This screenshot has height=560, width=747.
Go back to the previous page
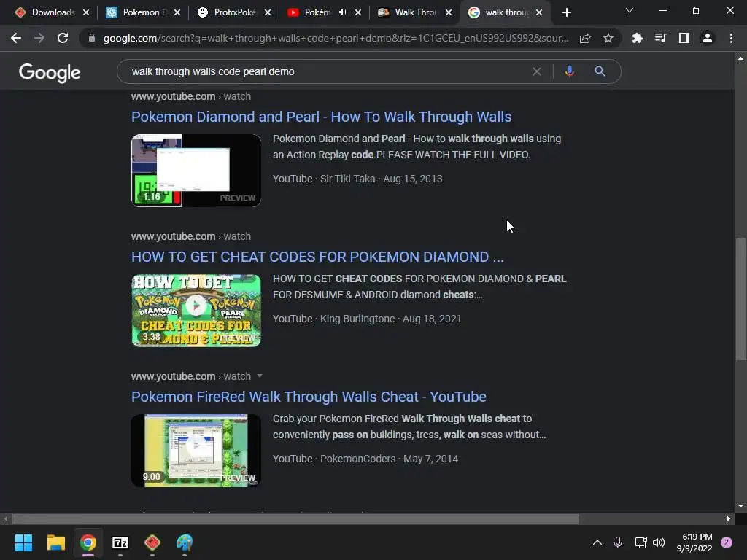pos(16,38)
